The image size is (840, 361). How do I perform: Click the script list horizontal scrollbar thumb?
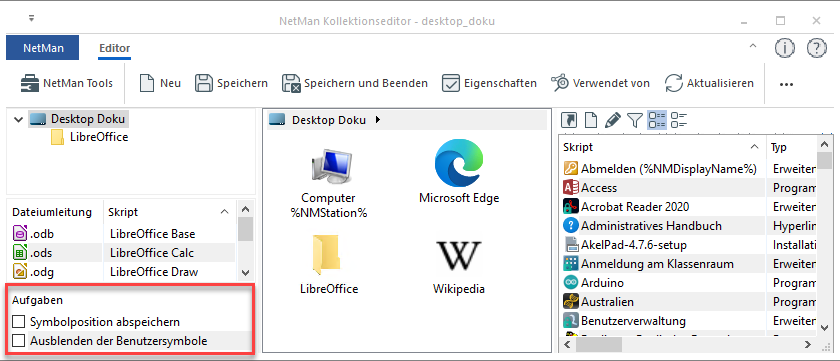click(599, 344)
